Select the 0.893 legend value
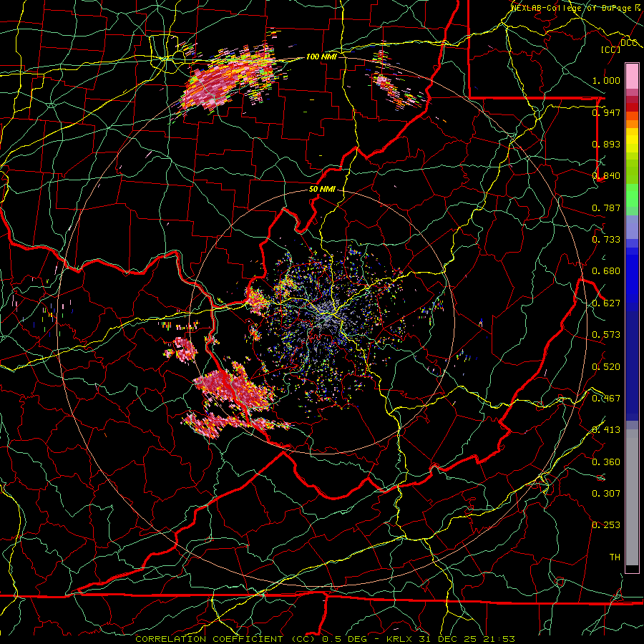 coord(606,144)
